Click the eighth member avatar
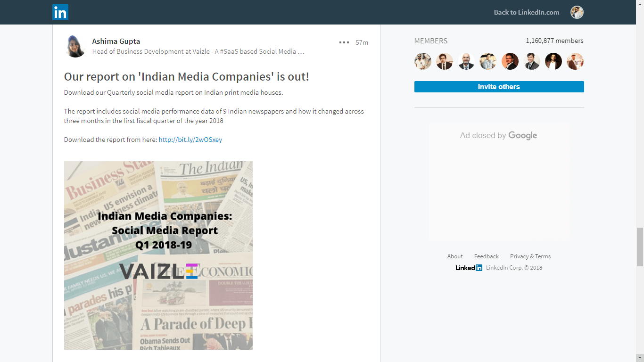 575,61
